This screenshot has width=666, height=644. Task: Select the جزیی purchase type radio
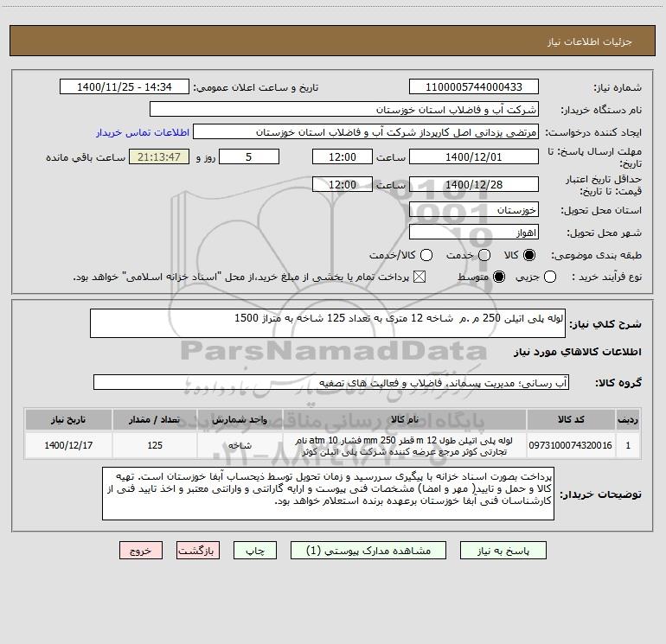549,277
